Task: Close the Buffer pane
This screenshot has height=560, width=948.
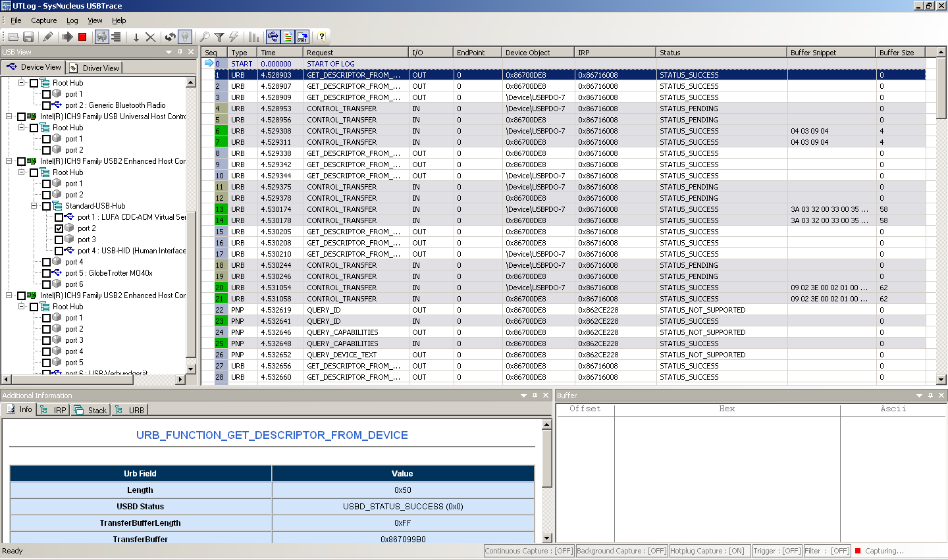Action: (941, 395)
